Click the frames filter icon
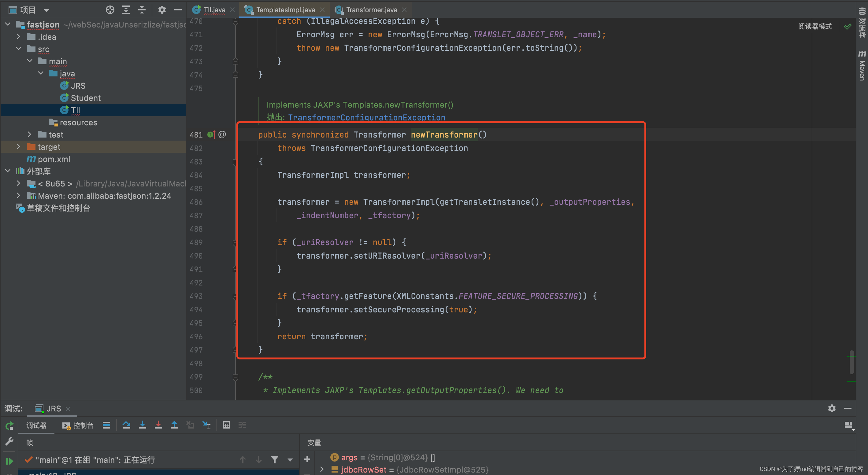 click(275, 459)
